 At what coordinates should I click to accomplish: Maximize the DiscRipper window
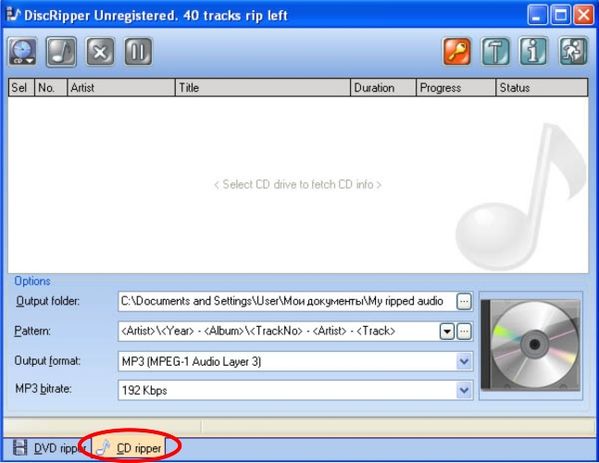[560, 15]
